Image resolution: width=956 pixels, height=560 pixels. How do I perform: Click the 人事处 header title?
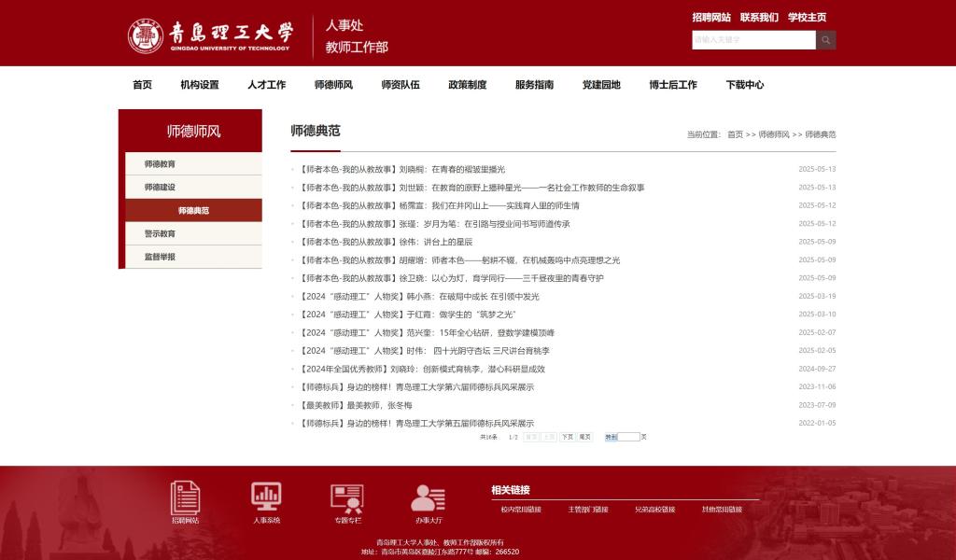point(344,25)
